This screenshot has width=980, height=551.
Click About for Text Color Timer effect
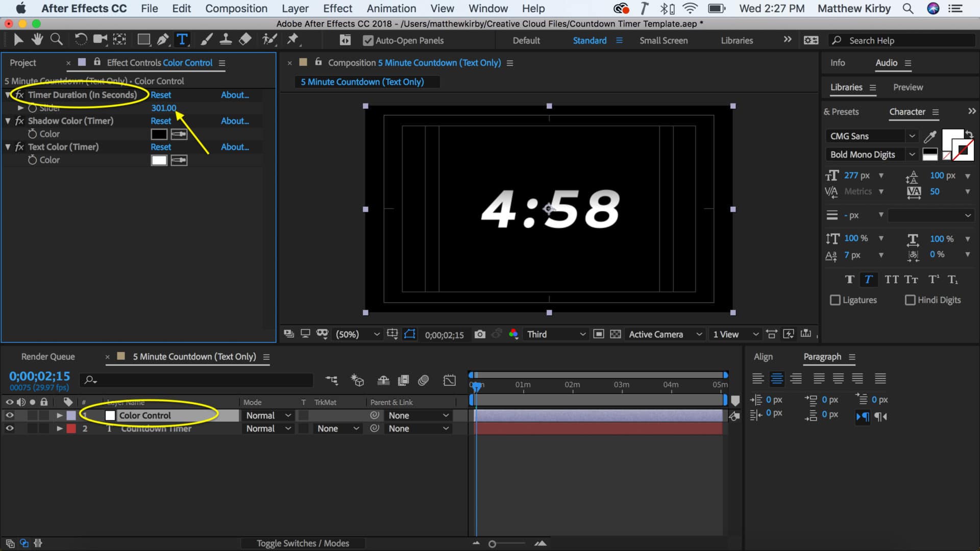click(x=234, y=146)
